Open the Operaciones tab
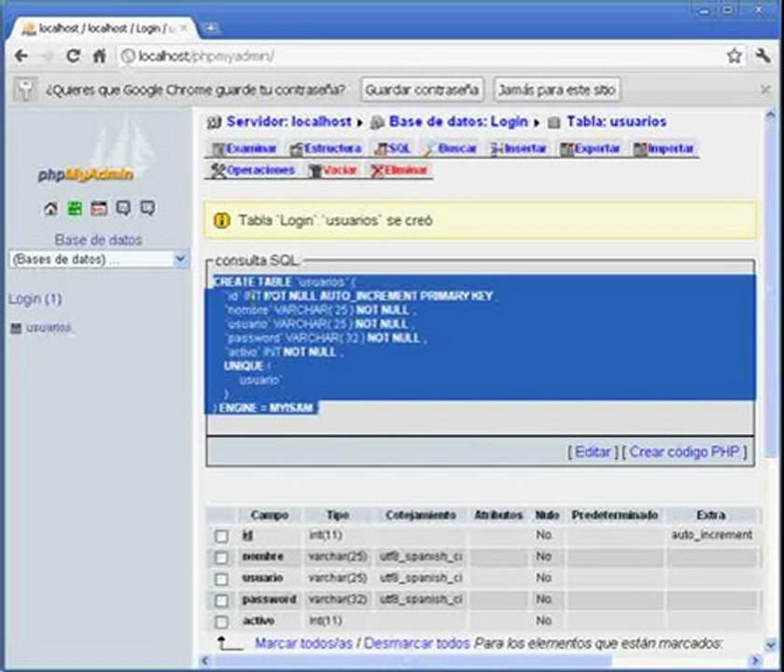Screen dimensions: 784x672 (253, 171)
